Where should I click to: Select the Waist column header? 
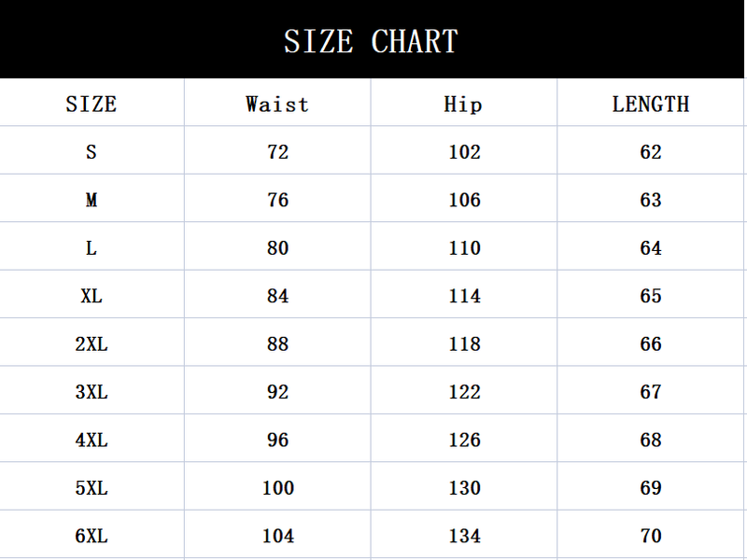coord(277,104)
